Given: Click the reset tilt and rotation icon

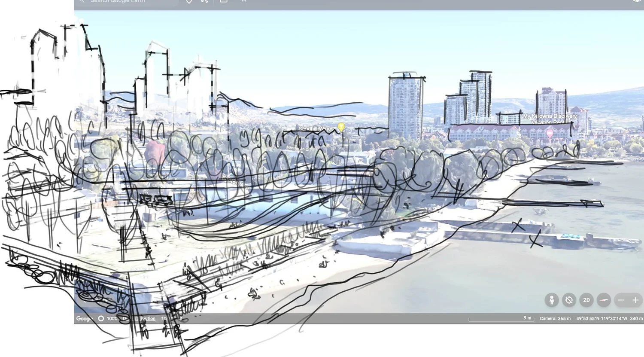Looking at the screenshot, I should click(569, 300).
